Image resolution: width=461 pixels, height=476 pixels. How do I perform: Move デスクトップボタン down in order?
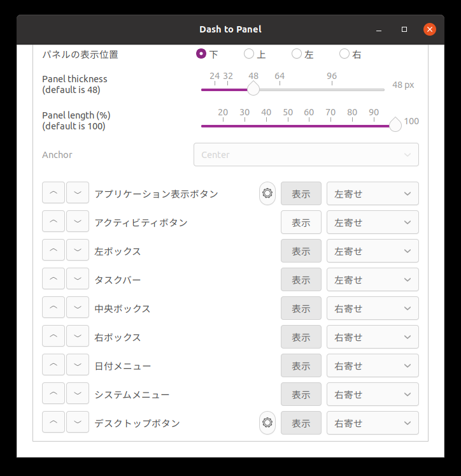78,422
